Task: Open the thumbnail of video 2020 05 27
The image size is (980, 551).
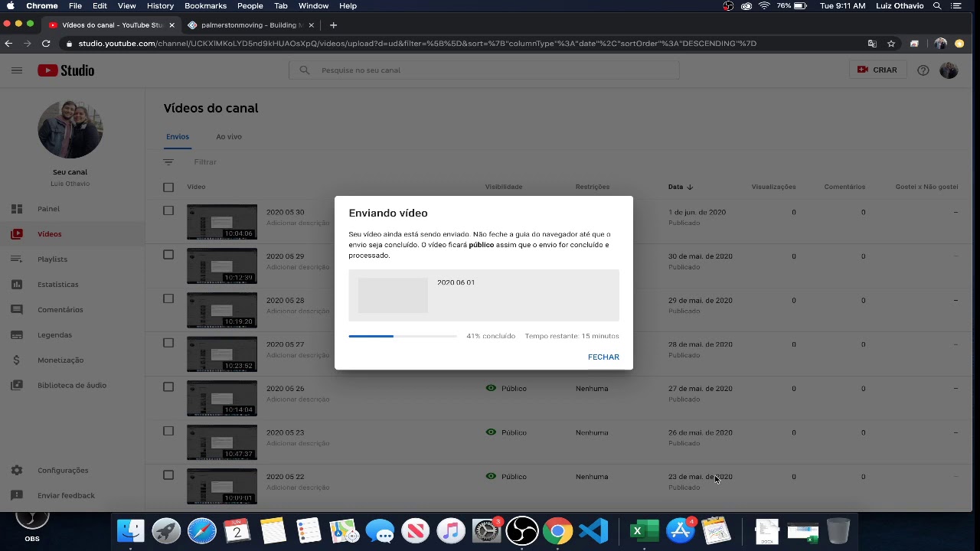Action: 222,354
